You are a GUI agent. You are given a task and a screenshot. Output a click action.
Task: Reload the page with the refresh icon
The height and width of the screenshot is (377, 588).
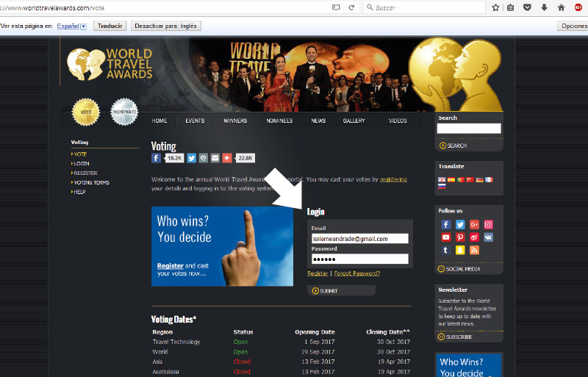pos(351,7)
